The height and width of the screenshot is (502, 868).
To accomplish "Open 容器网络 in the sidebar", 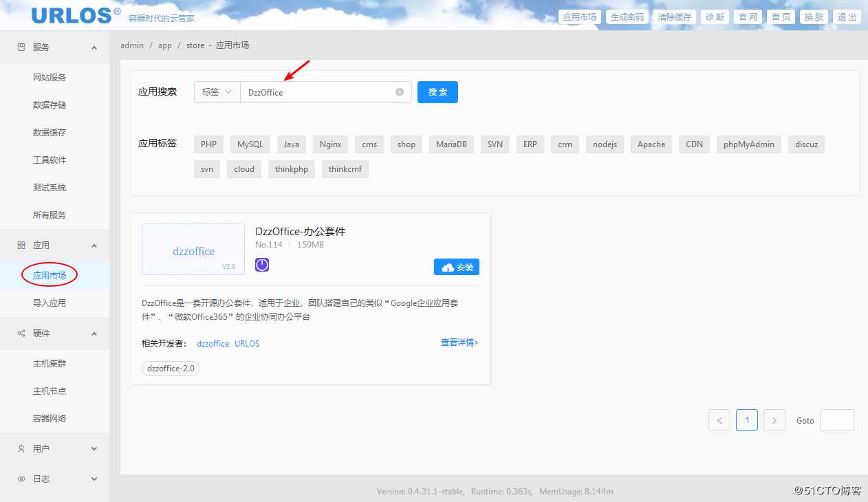I will pyautogui.click(x=50, y=418).
